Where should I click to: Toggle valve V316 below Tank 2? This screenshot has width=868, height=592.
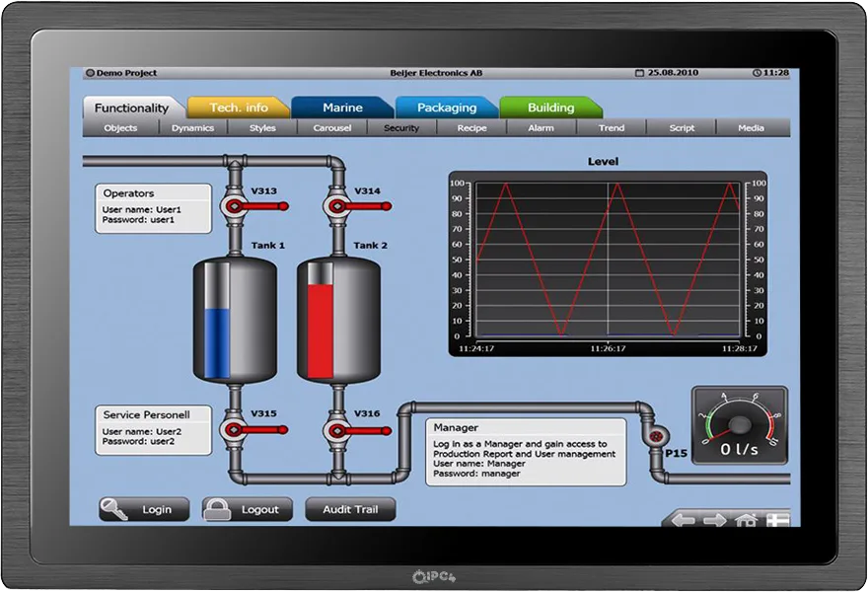[337, 429]
